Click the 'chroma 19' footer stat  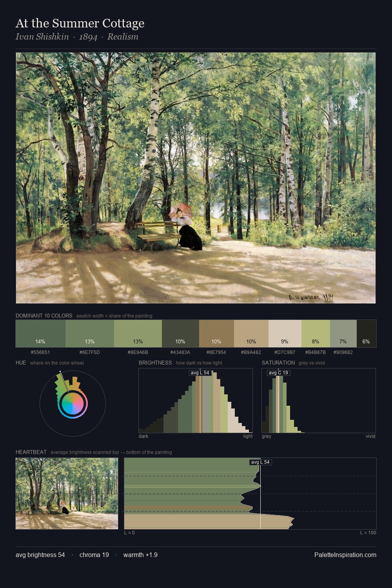(x=94, y=555)
